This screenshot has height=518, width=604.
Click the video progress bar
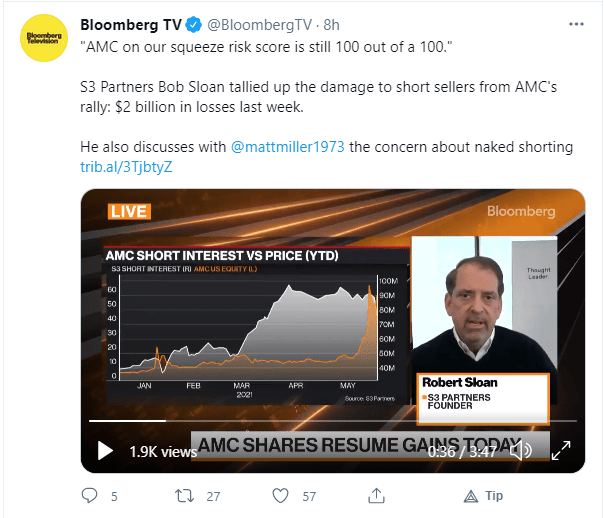pos(333,421)
